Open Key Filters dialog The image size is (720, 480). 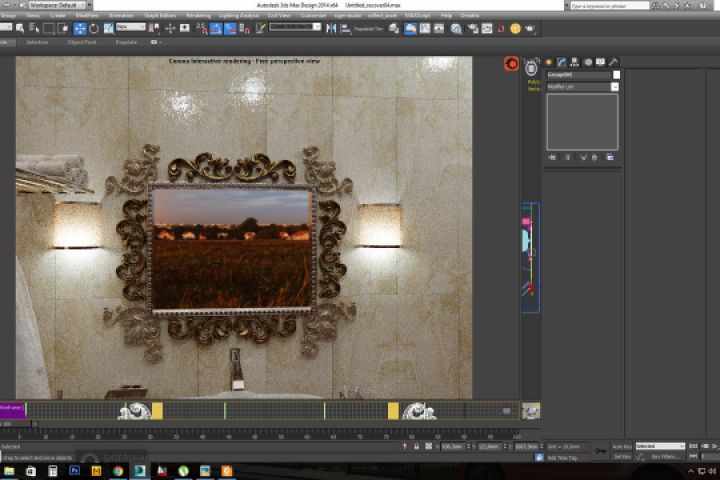tap(664, 457)
